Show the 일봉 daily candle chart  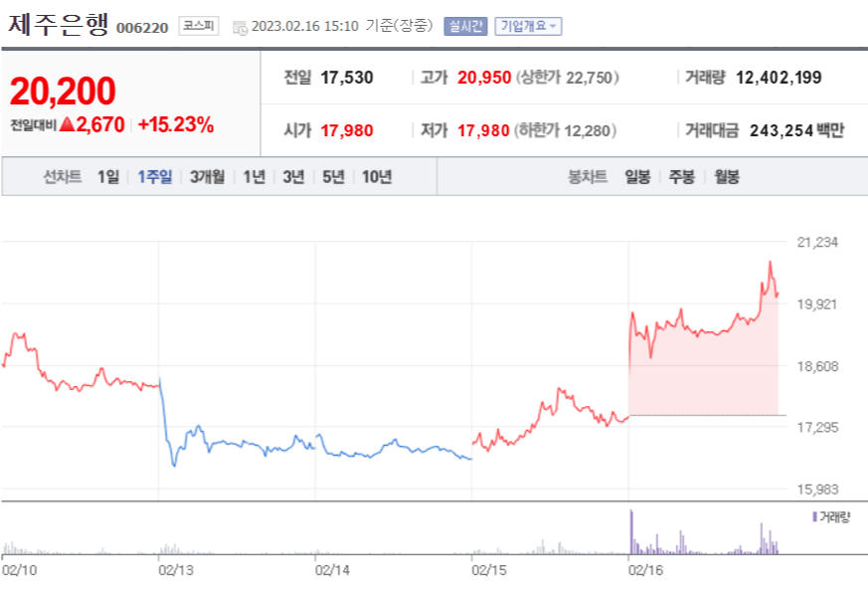tap(637, 177)
